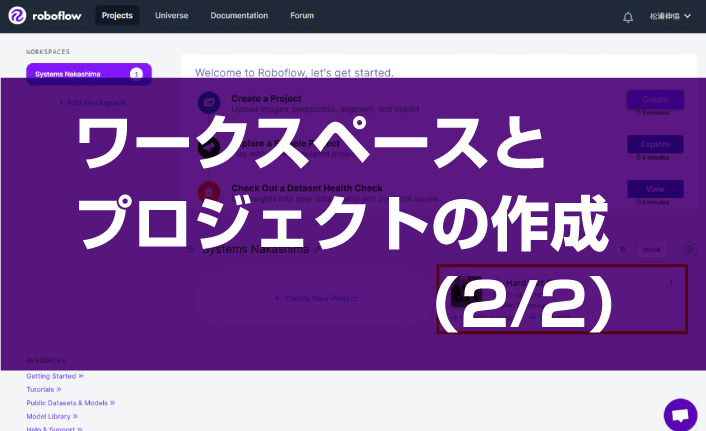The width and height of the screenshot is (706, 431).
Task: Click the Create a Project step icon
Action: tap(209, 103)
